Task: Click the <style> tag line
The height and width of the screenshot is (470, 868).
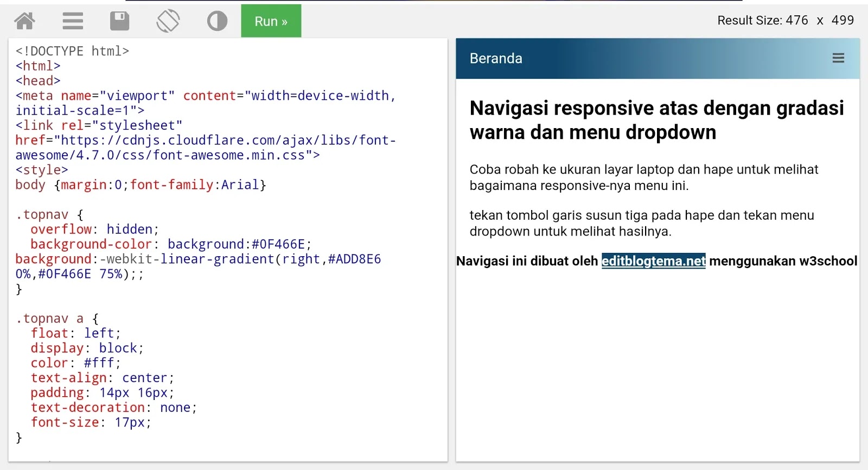Action: tap(42, 170)
